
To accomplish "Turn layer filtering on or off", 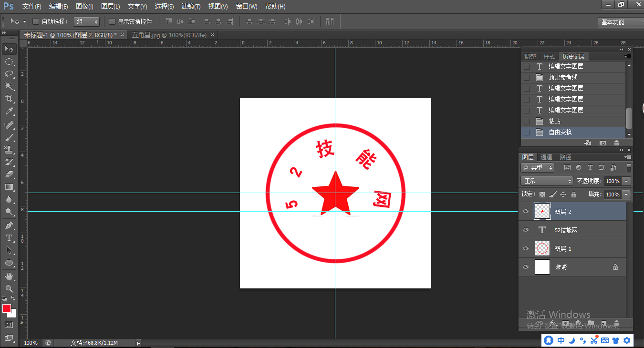I will 629,167.
